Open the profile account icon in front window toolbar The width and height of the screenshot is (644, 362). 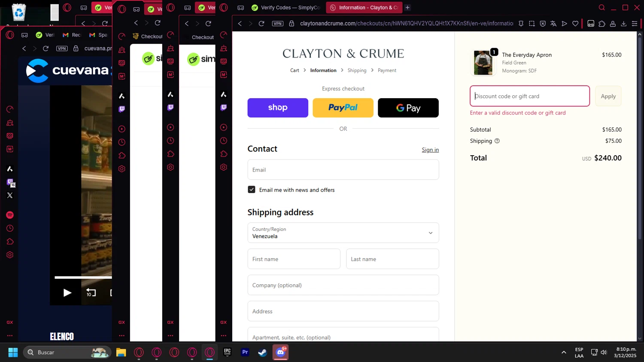613,24
